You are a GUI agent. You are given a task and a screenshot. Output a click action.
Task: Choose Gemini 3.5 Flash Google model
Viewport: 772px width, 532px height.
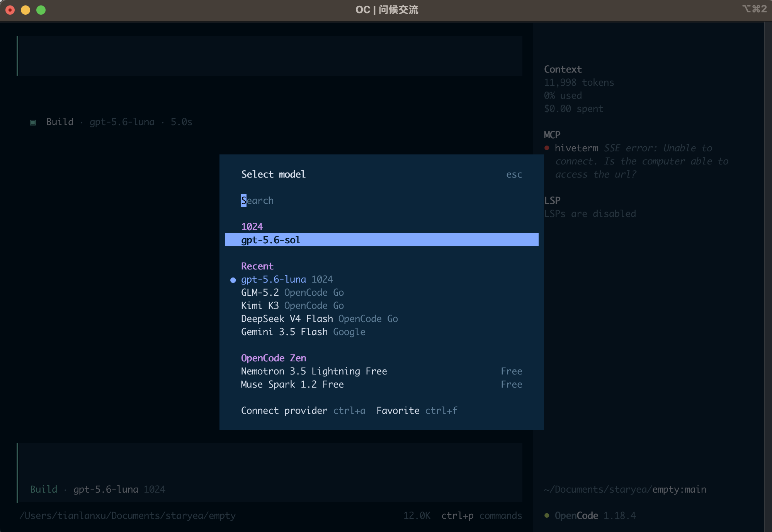[x=381, y=332]
